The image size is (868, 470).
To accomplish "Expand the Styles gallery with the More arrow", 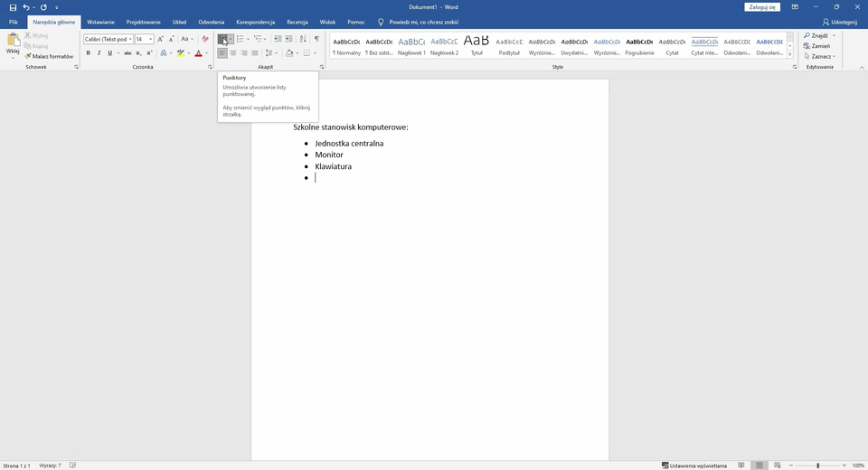I will click(x=790, y=53).
